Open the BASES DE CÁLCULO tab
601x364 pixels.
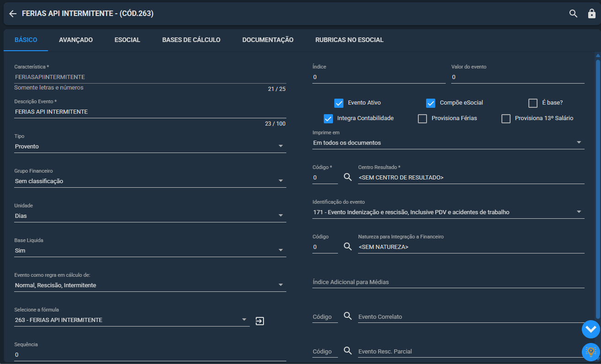coord(191,40)
